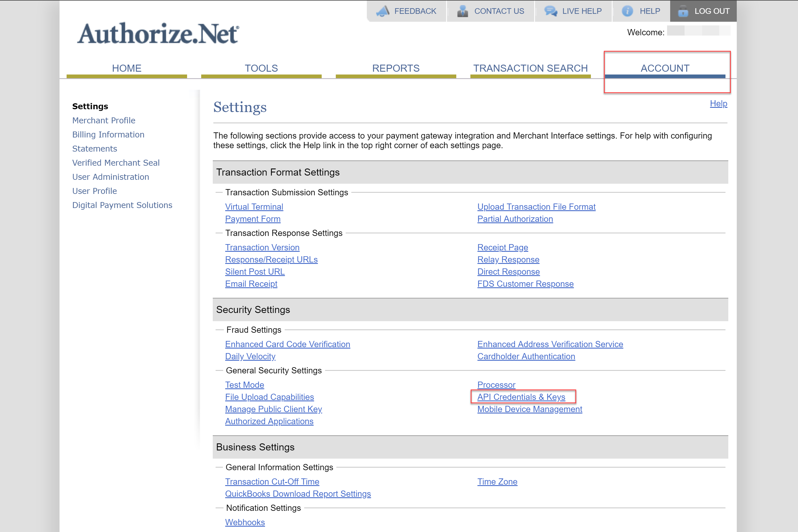Open Payment Form settings
This screenshot has height=532, width=798.
253,219
